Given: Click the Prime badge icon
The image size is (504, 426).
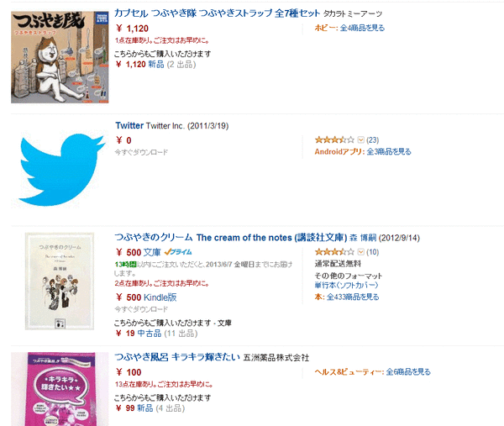Looking at the screenshot, I should pyautogui.click(x=178, y=252).
